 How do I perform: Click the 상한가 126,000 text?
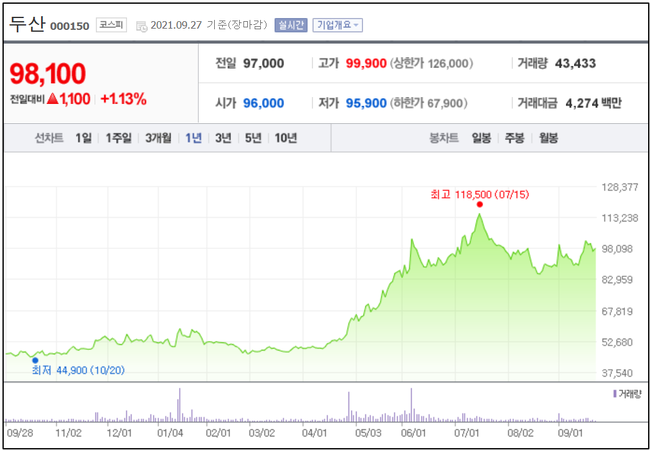coord(432,63)
